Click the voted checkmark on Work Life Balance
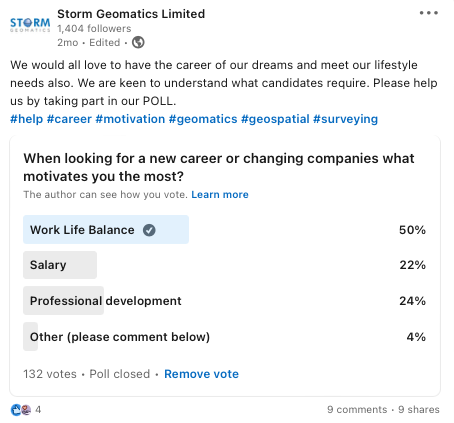The image size is (454, 423). click(149, 230)
